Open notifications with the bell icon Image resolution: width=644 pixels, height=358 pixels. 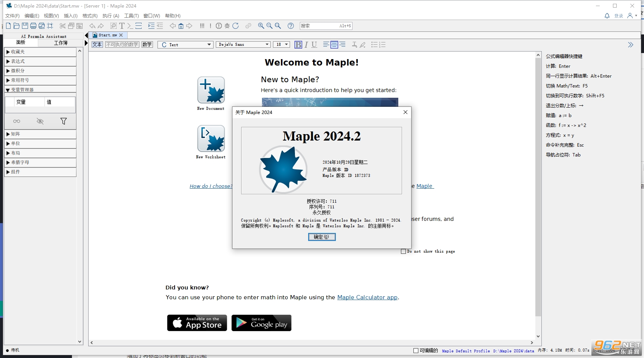click(607, 16)
